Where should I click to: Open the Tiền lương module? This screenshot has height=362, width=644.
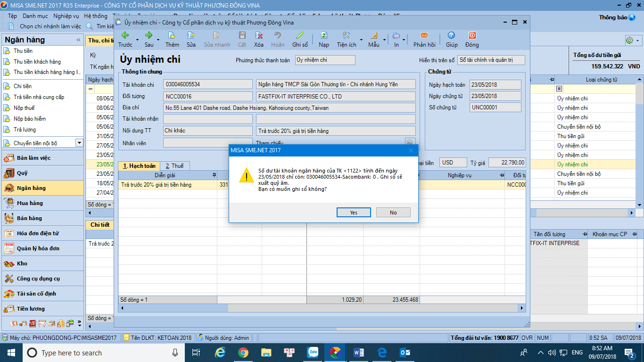pos(43,309)
